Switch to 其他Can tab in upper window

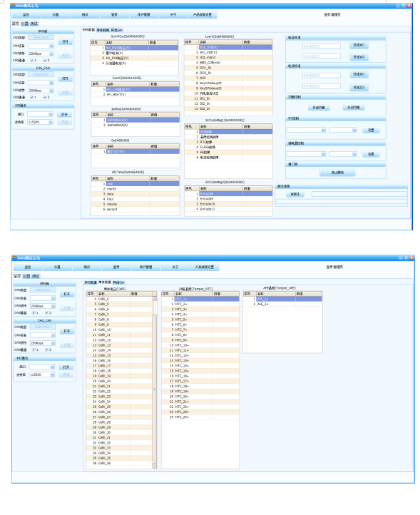pyautogui.click(x=116, y=30)
